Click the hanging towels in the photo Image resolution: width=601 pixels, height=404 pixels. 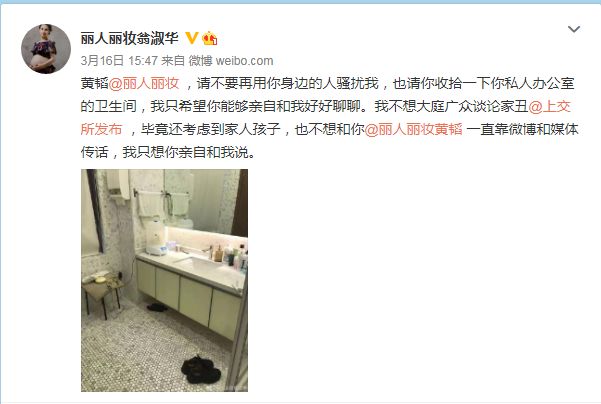coord(163,204)
